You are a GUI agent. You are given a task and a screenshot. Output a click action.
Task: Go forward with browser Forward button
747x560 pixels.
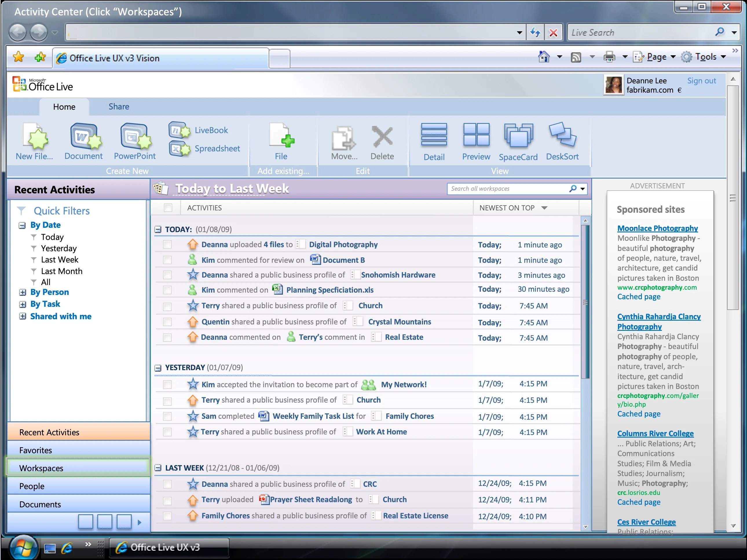(39, 32)
